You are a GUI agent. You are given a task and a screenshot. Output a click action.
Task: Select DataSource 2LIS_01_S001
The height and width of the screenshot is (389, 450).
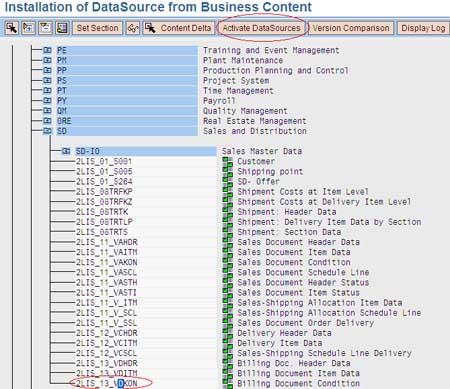(x=104, y=161)
